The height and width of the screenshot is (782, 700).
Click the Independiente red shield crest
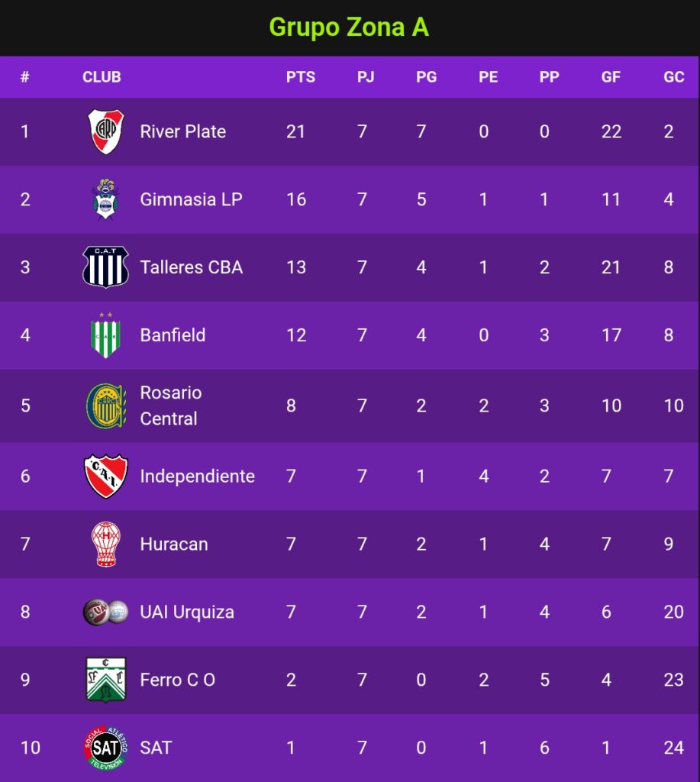point(105,477)
